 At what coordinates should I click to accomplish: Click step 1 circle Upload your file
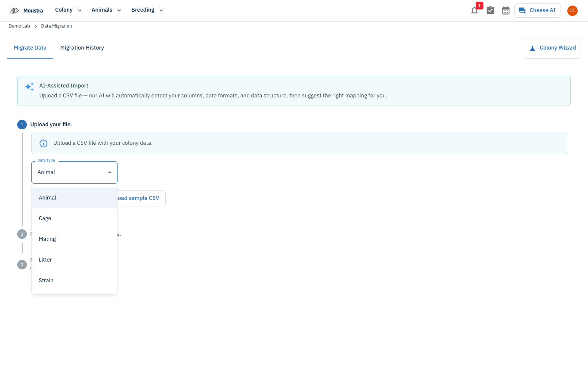tap(22, 125)
